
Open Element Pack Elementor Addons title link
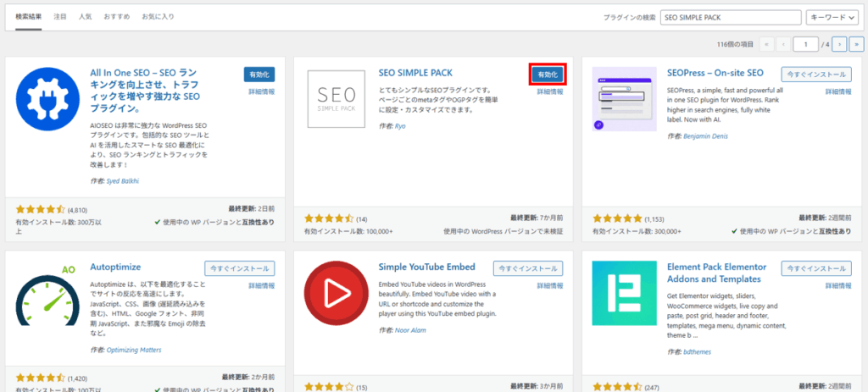click(x=717, y=273)
